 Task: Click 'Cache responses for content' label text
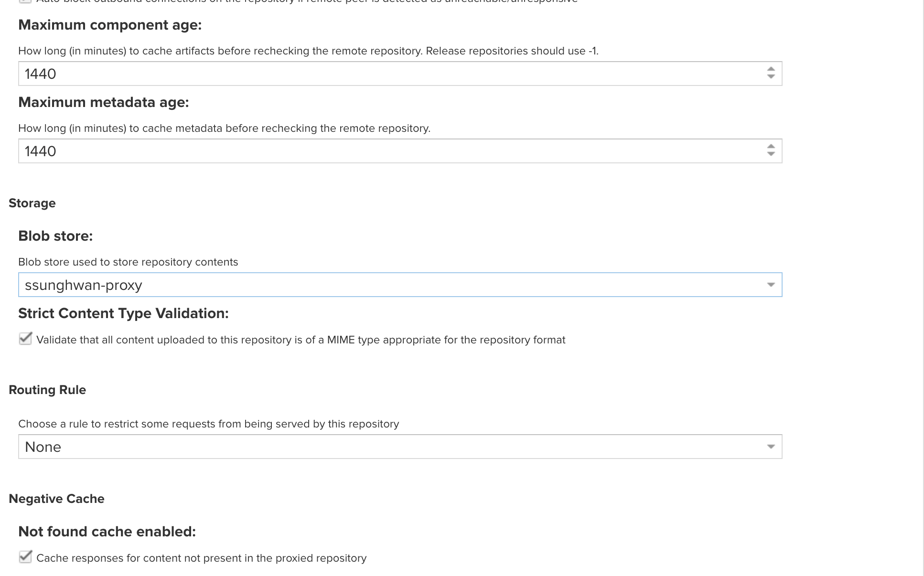201,558
